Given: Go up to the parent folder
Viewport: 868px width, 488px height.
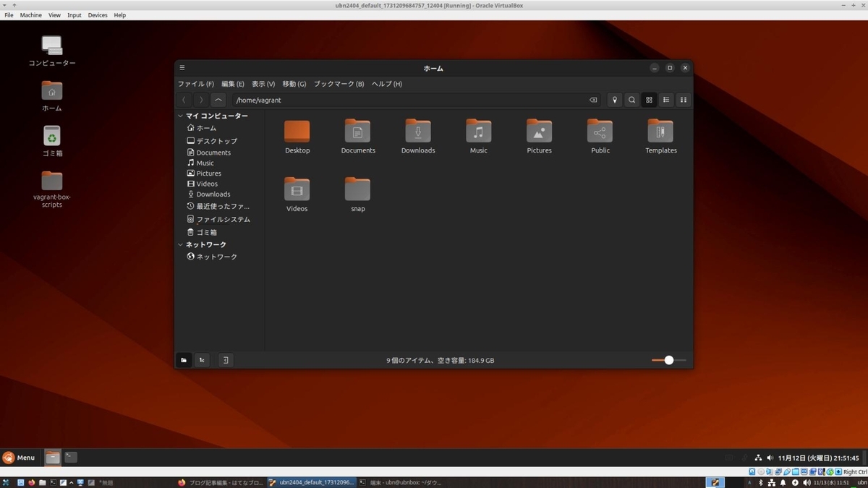Looking at the screenshot, I should [218, 100].
